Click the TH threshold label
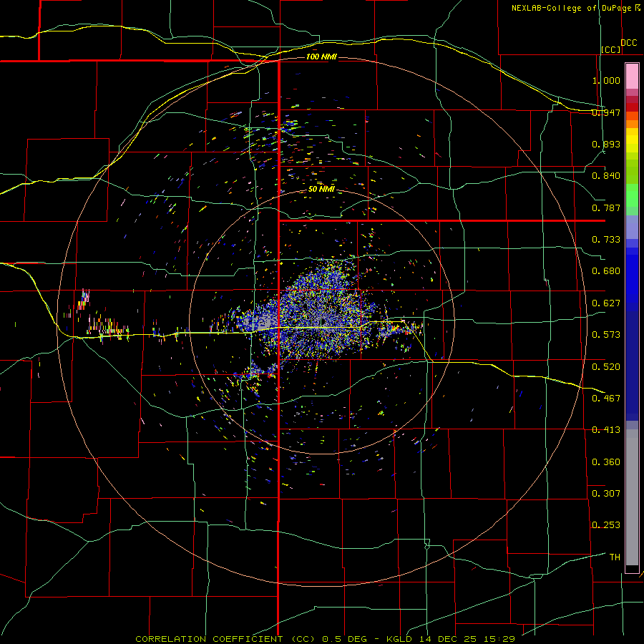 615,557
